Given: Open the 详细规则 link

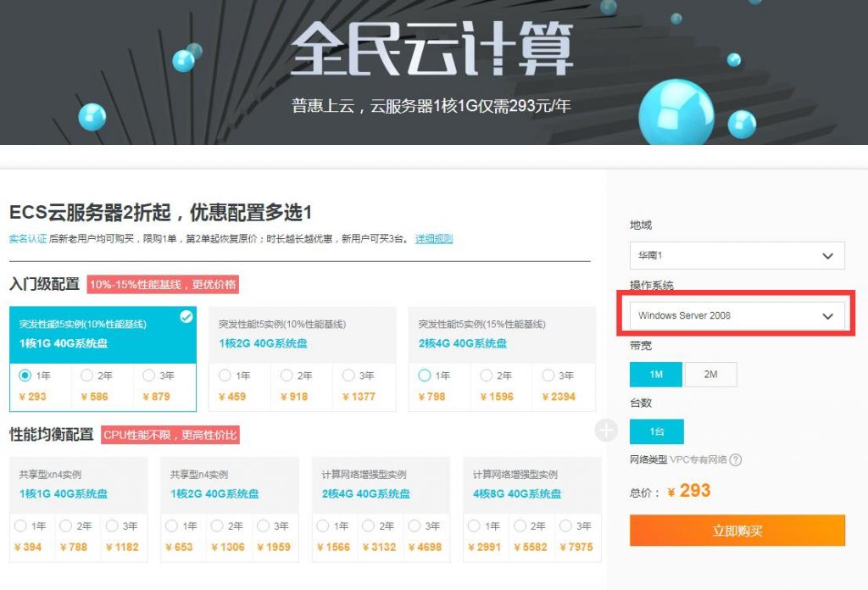Looking at the screenshot, I should click(433, 239).
